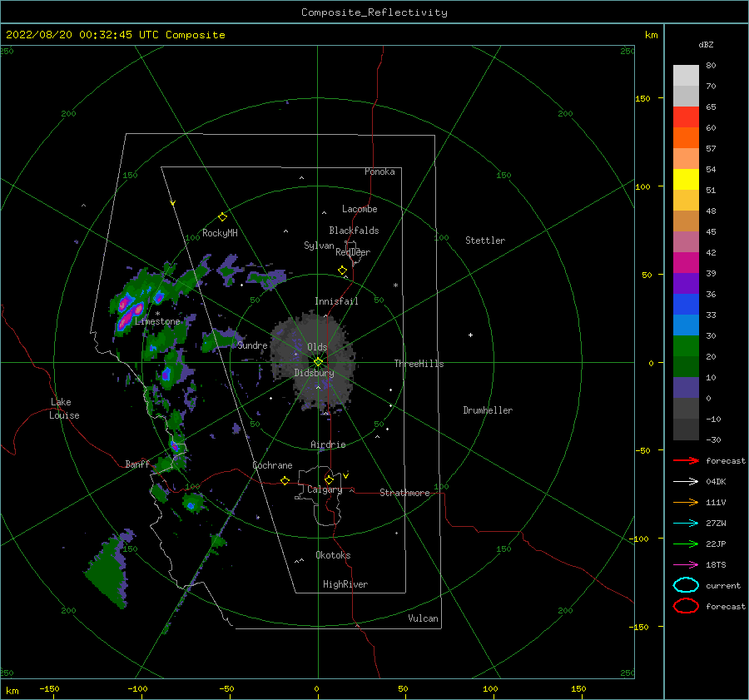Click the yellow radar site marker at center
This screenshot has height=700, width=749.
tap(318, 362)
